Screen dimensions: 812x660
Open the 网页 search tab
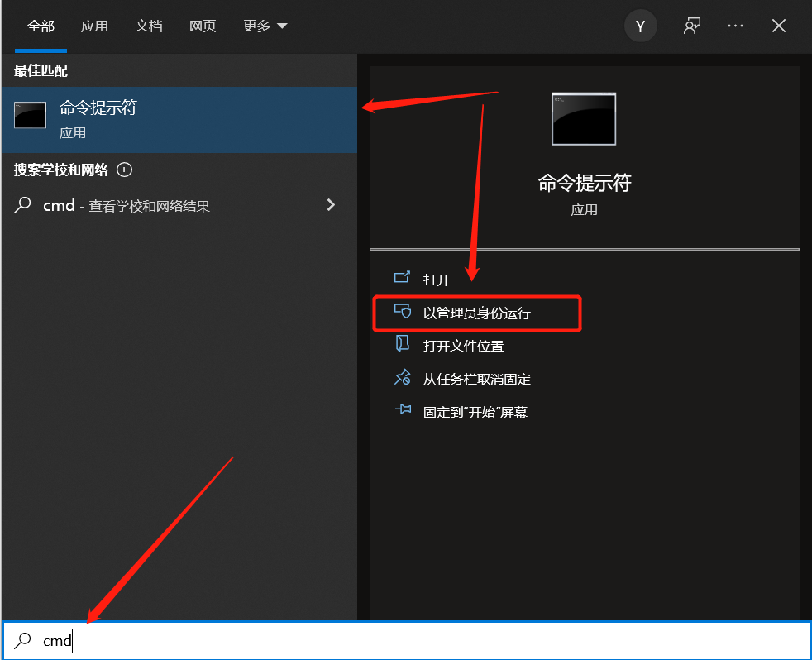coord(203,26)
